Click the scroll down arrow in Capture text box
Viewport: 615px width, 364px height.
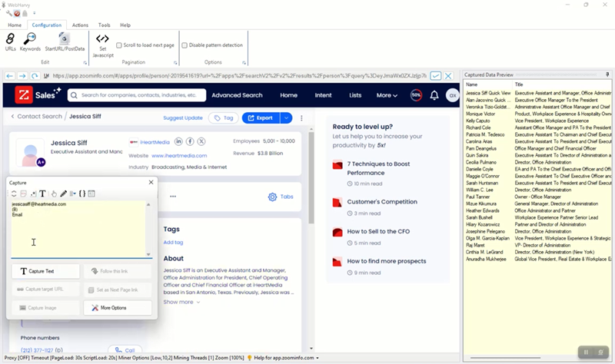(148, 254)
